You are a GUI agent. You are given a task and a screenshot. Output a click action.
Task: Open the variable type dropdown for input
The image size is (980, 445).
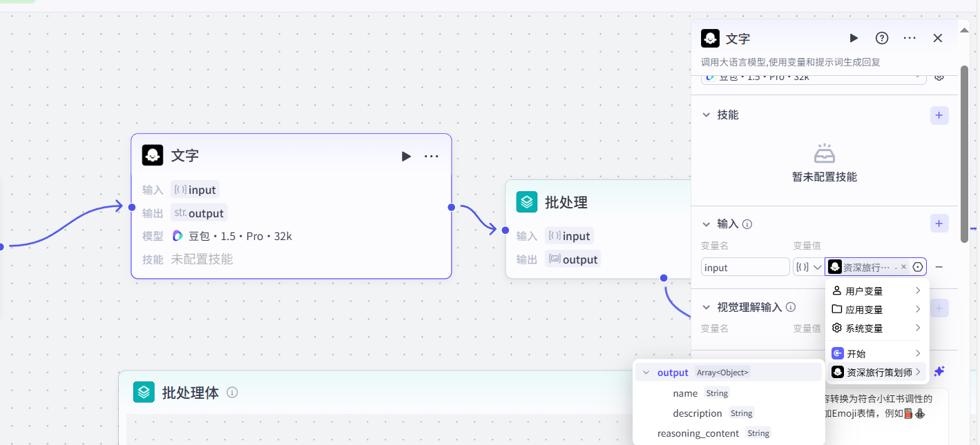click(808, 267)
